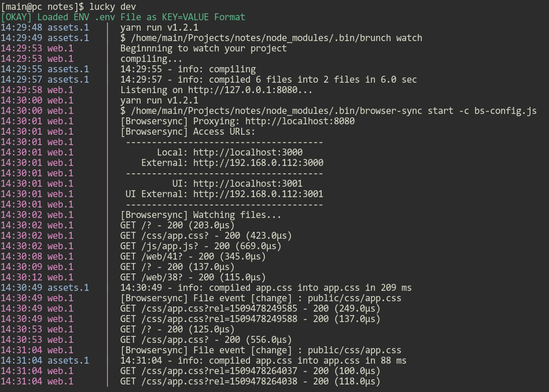Open UI External URL http://192.168.0.112:3001

[258, 194]
